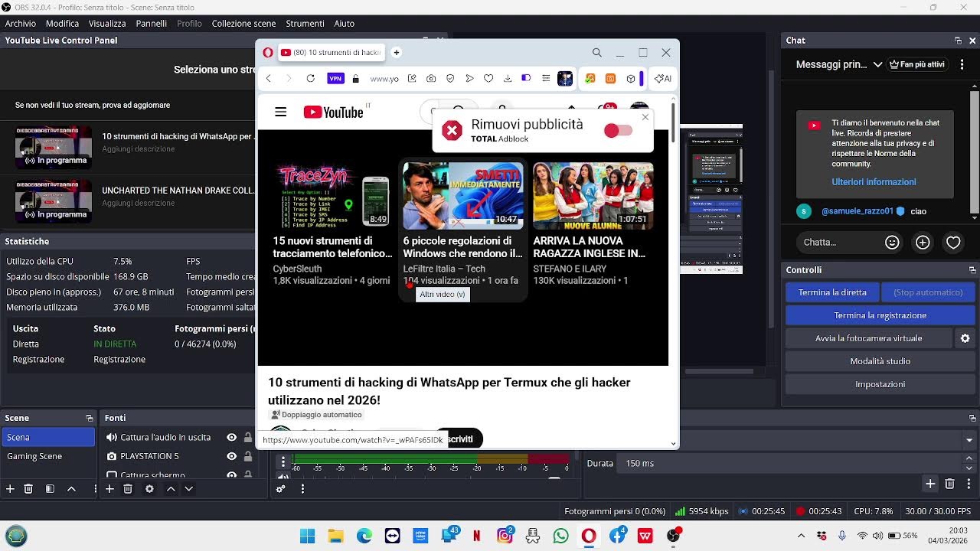This screenshot has height=551, width=980.
Task: Click the Chatta message input field
Action: pyautogui.click(x=838, y=243)
